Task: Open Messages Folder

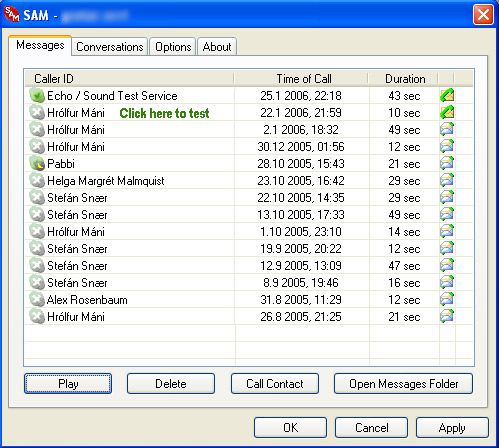Action: click(x=403, y=384)
